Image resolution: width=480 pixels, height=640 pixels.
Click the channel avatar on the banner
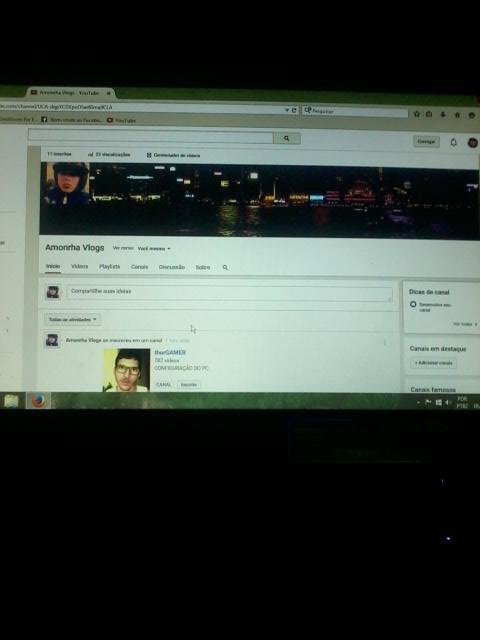tap(67, 183)
